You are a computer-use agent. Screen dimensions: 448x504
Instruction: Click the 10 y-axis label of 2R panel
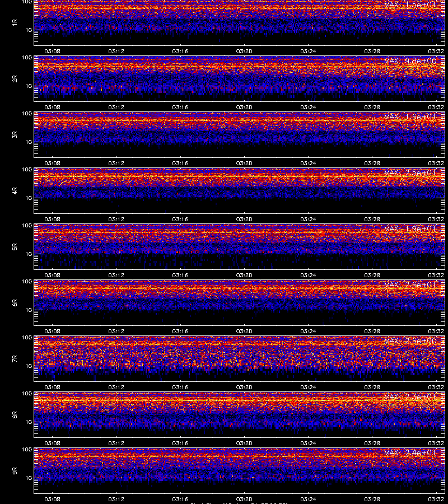(x=29, y=86)
